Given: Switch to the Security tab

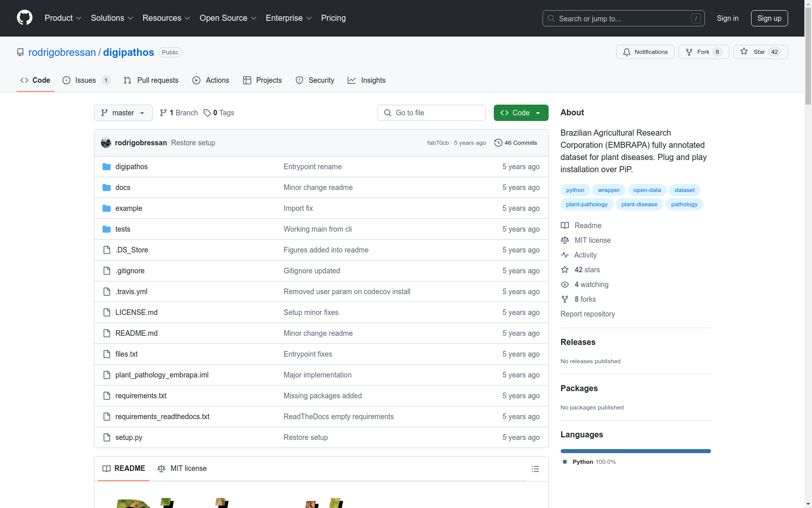Looking at the screenshot, I should click(315, 80).
